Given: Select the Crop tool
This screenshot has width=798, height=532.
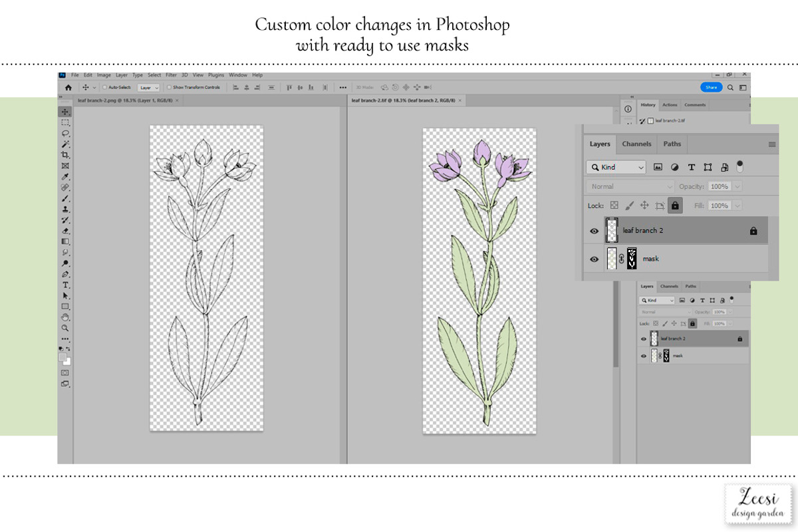Looking at the screenshot, I should click(x=65, y=155).
